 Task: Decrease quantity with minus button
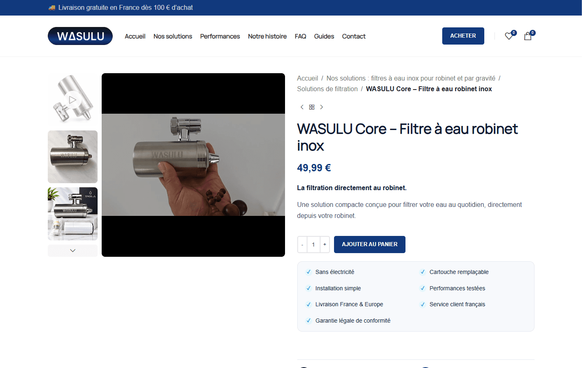tap(302, 245)
